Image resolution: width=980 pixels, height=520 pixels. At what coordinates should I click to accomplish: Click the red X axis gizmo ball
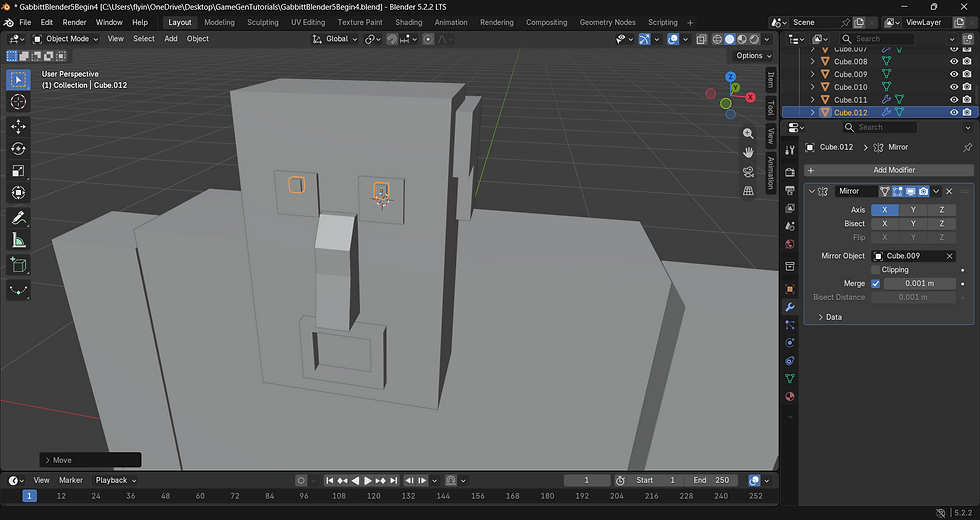pyautogui.click(x=751, y=98)
